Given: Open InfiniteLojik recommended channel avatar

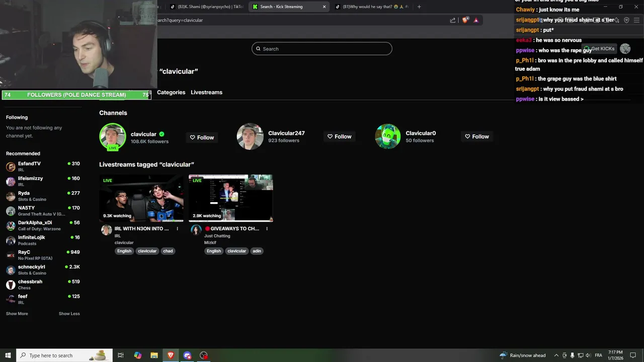Looking at the screenshot, I should coord(11,240).
